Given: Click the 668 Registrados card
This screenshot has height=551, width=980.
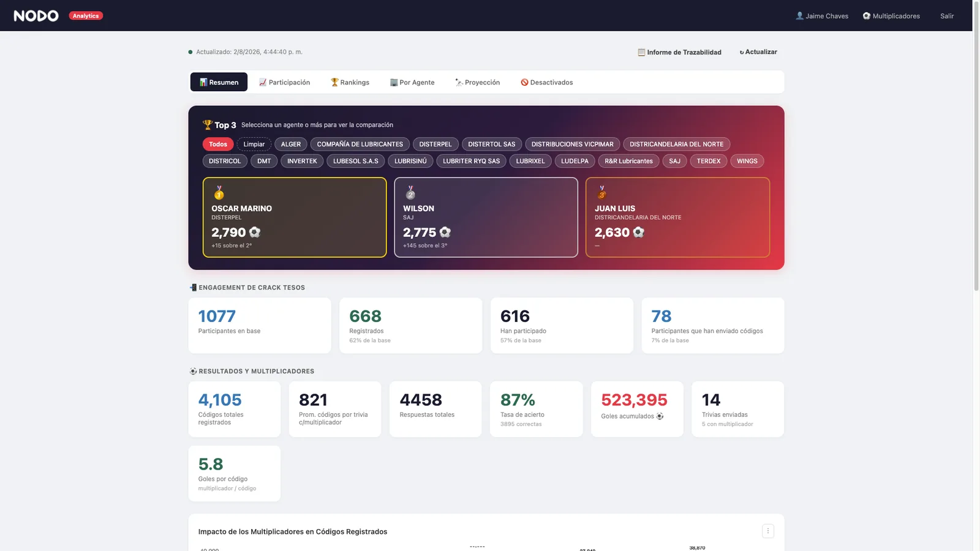Looking at the screenshot, I should (x=411, y=326).
